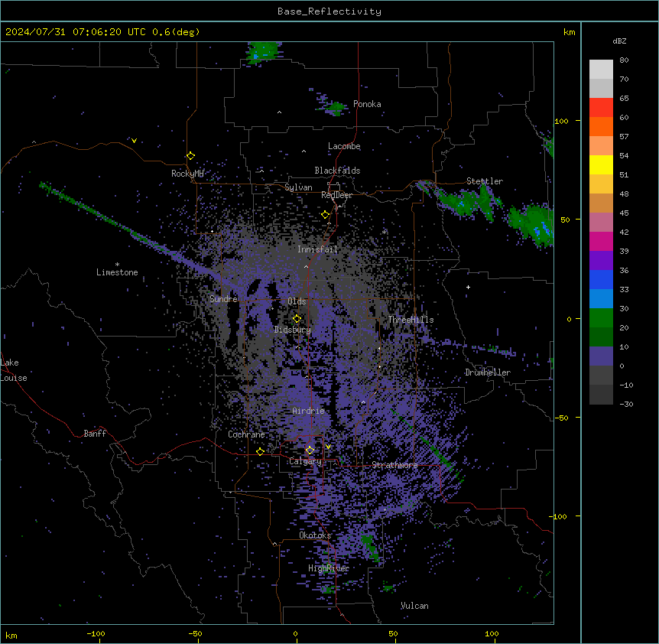Click the Vulcan label

414,606
